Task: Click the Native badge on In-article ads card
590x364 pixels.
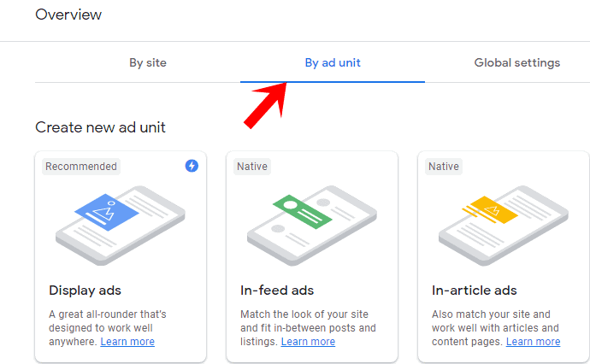Action: coord(444,166)
